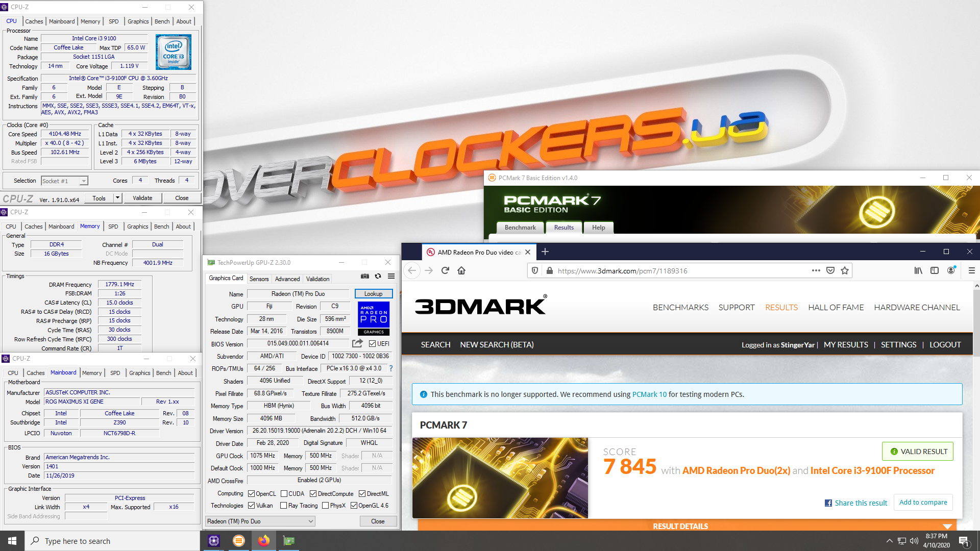
Task: Bookmark this page with the star icon
Action: 845,270
